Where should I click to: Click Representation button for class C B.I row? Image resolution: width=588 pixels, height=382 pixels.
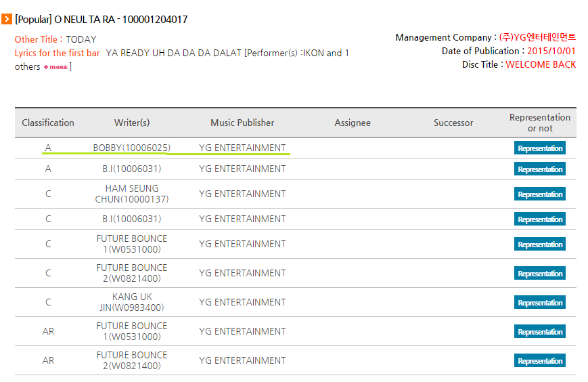[540, 219]
